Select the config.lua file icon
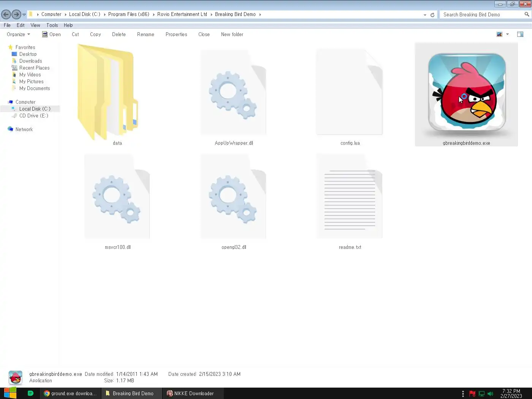This screenshot has height=399, width=532. tap(350, 92)
